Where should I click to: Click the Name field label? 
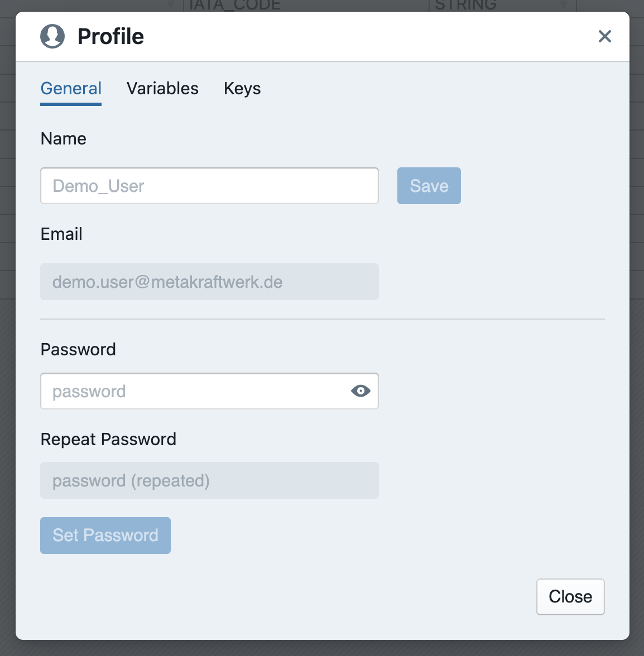pyautogui.click(x=64, y=138)
